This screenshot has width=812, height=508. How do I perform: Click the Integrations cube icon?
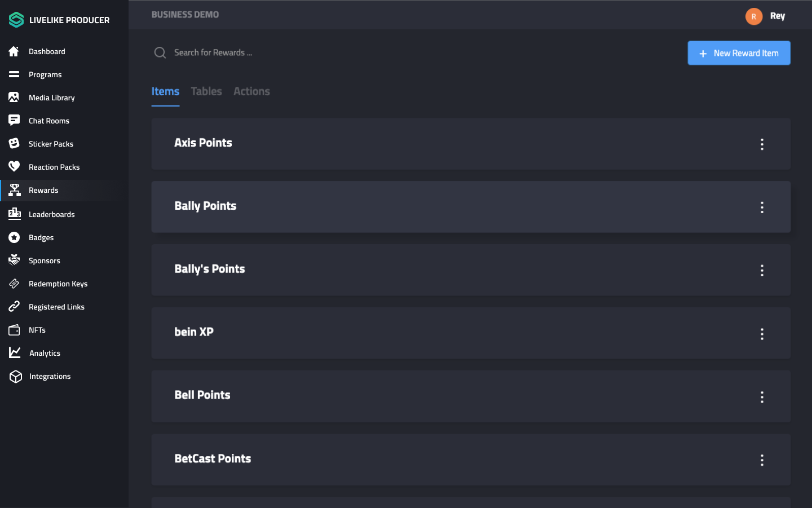tap(15, 376)
